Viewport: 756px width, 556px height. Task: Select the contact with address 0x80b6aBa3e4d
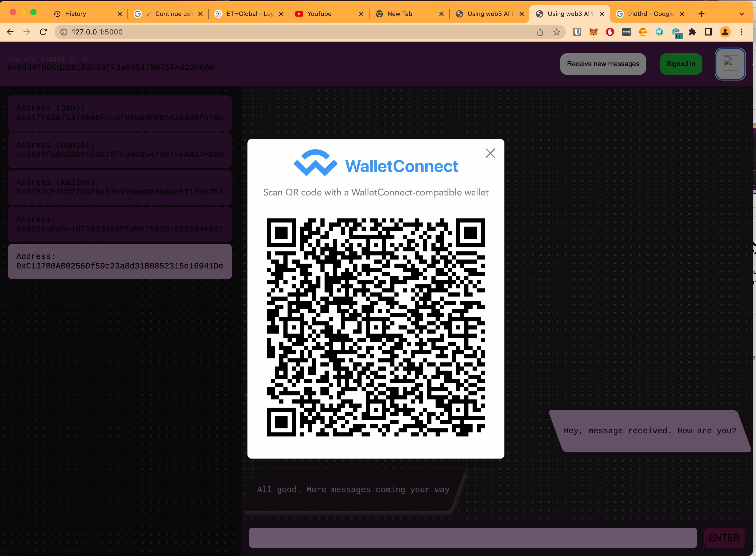click(120, 224)
